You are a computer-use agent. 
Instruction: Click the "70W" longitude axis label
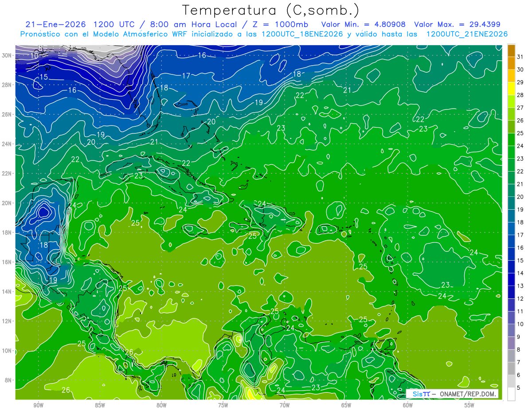coord(285,405)
